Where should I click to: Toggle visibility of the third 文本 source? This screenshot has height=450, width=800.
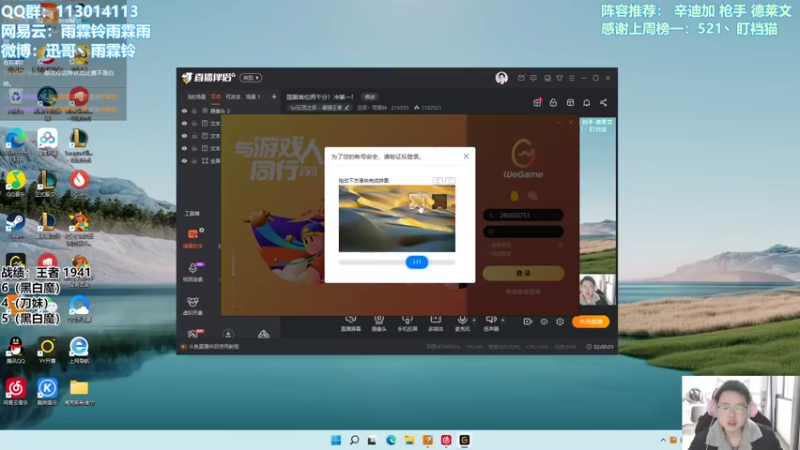[184, 148]
